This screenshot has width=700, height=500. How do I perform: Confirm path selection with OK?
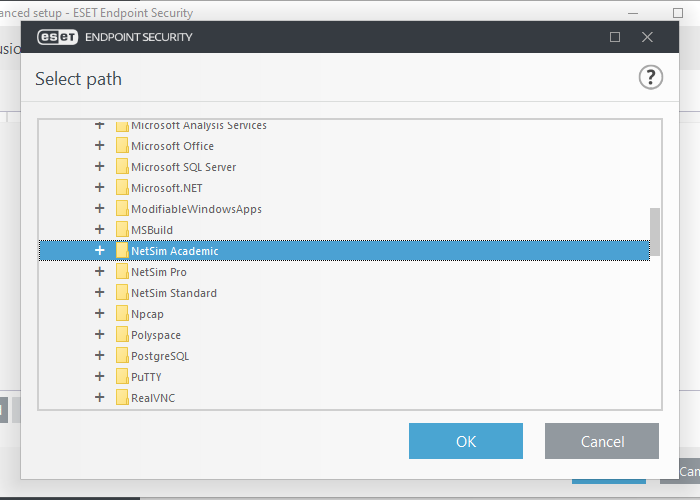[466, 441]
